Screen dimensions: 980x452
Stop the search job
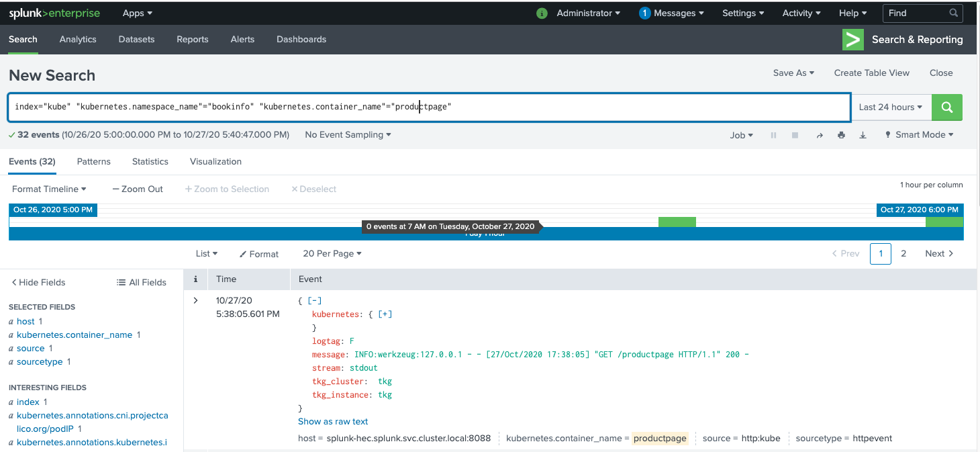[795, 135]
